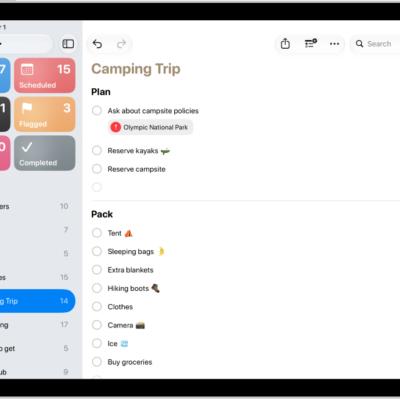
Task: Mark Hiking boots as done
Action: 97,288
